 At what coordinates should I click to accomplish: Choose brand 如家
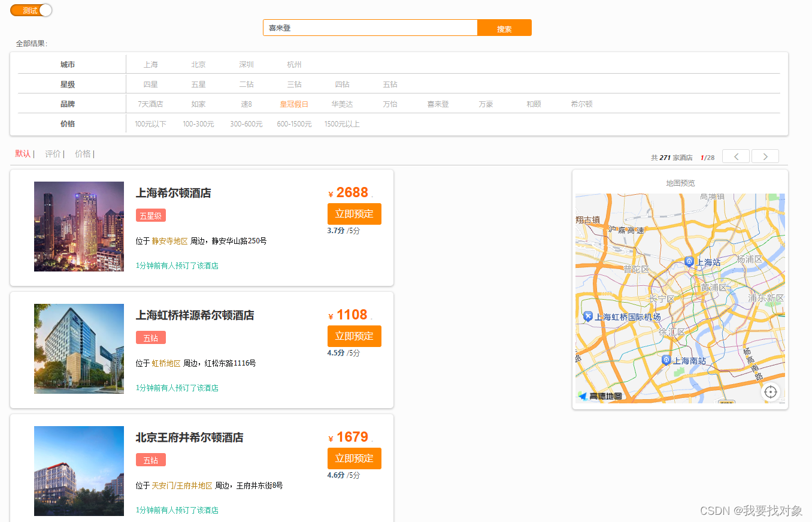click(x=198, y=104)
